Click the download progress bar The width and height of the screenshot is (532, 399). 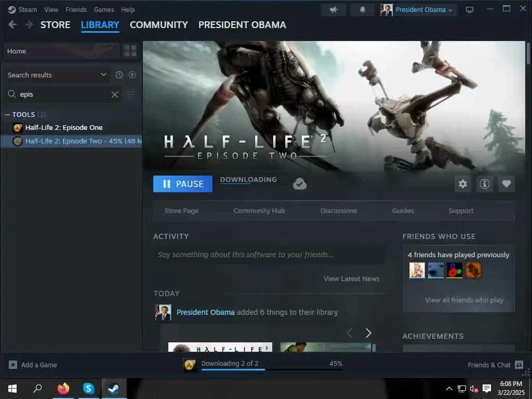coord(272,369)
